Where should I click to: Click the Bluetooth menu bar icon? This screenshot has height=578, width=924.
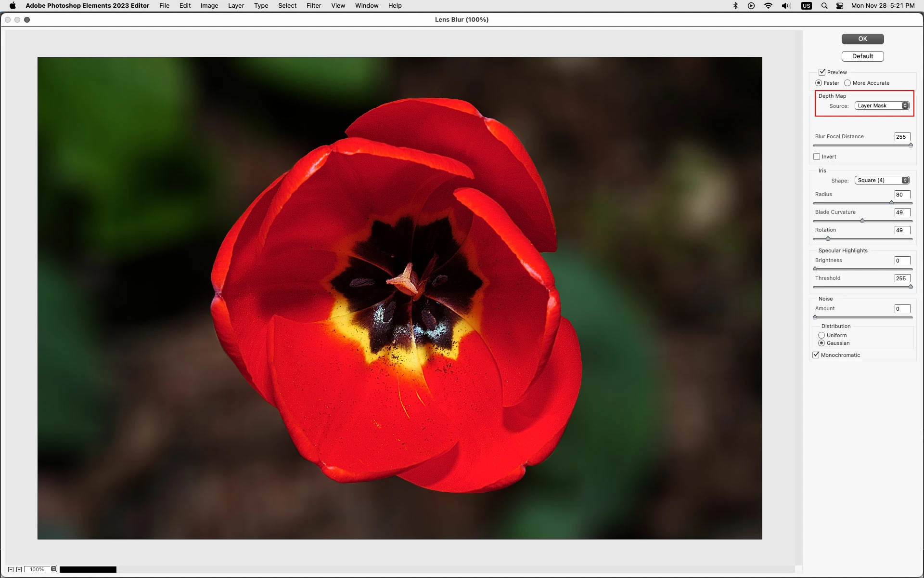click(x=735, y=6)
